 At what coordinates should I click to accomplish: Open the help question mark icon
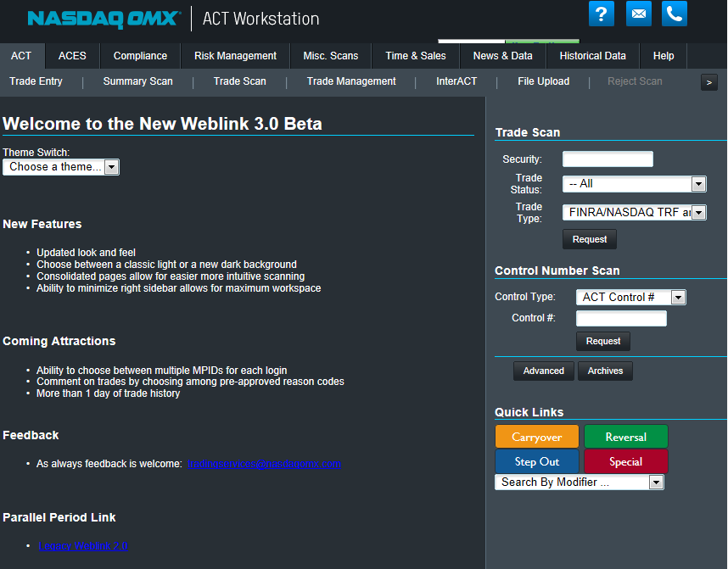coord(602,14)
